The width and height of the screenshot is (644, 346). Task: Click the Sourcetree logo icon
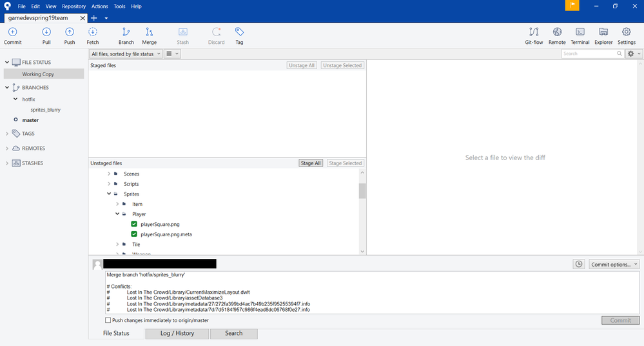[x=7, y=6]
